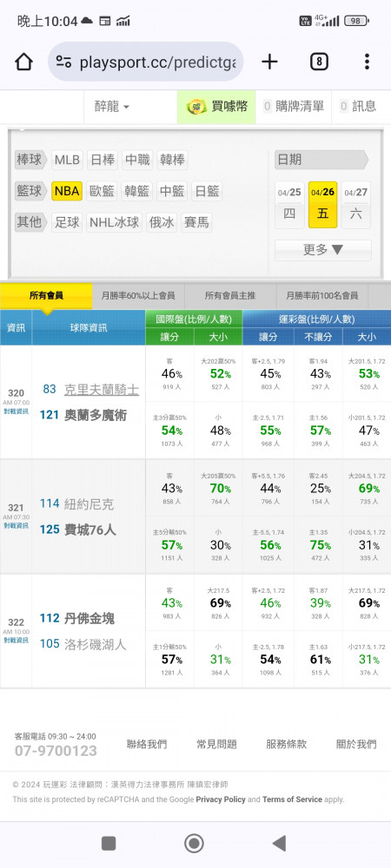Tap Android home circle button
The height and width of the screenshot is (868, 391).
click(194, 844)
